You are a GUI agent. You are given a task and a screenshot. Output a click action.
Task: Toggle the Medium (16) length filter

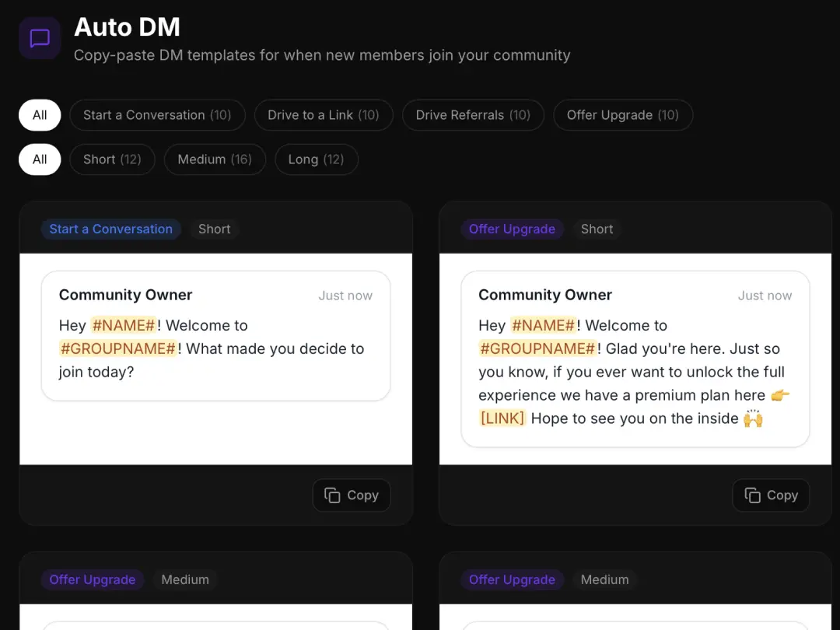coord(215,159)
